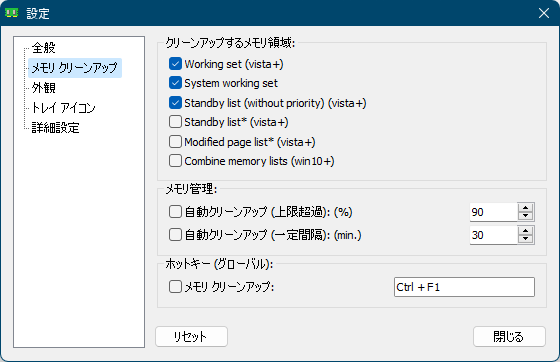Increase the 90 percent threshold with up arrow
Image resolution: width=560 pixels, height=362 pixels.
point(525,208)
